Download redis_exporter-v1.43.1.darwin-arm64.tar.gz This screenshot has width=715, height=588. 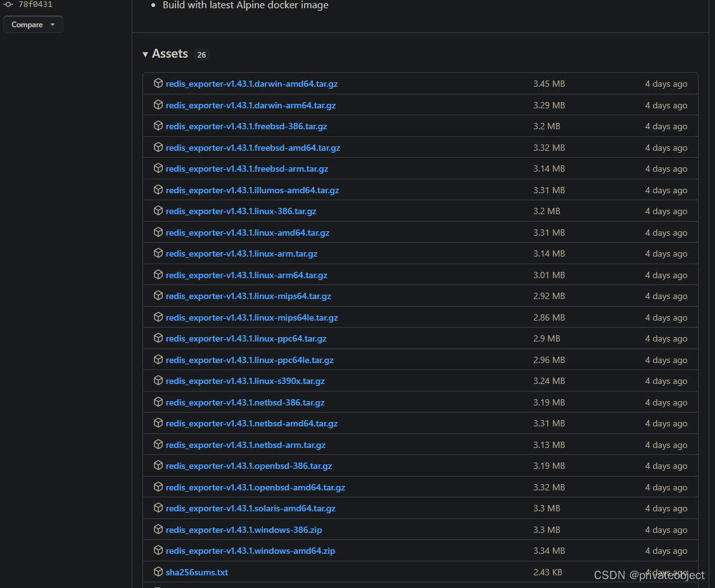[x=251, y=105]
